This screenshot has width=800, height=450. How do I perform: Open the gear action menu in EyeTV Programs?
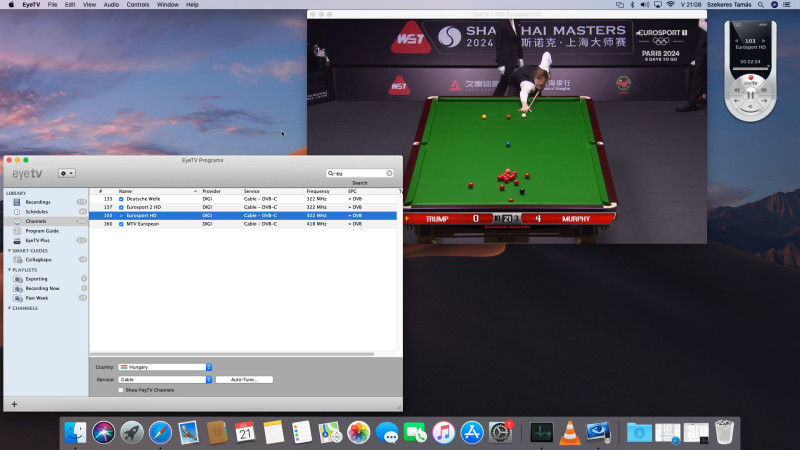(67, 173)
